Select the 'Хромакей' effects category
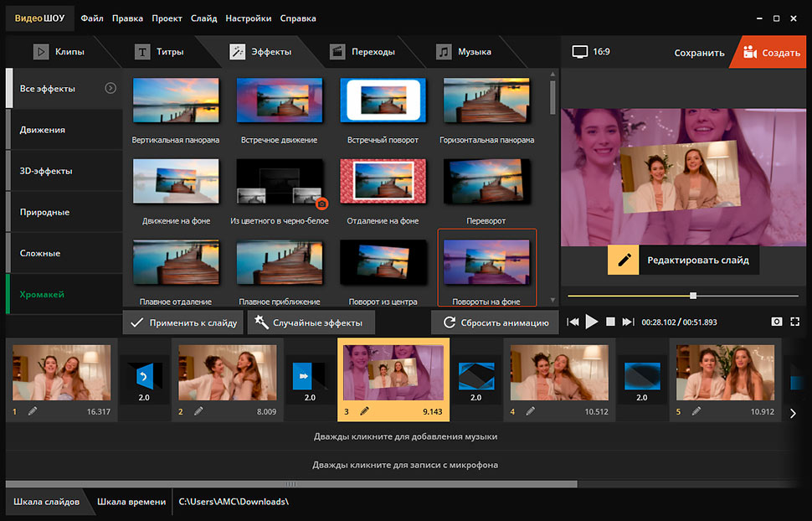The width and height of the screenshot is (812, 521). click(x=43, y=294)
